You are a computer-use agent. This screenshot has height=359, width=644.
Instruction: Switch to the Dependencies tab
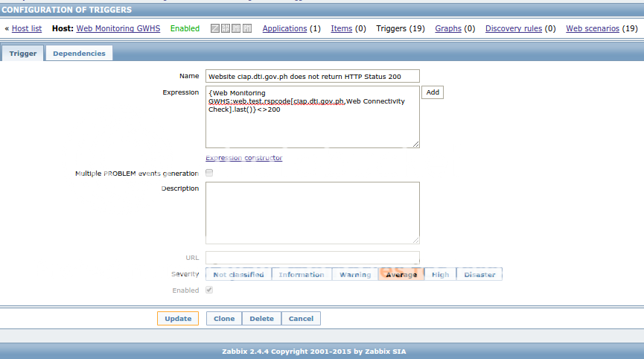point(79,54)
